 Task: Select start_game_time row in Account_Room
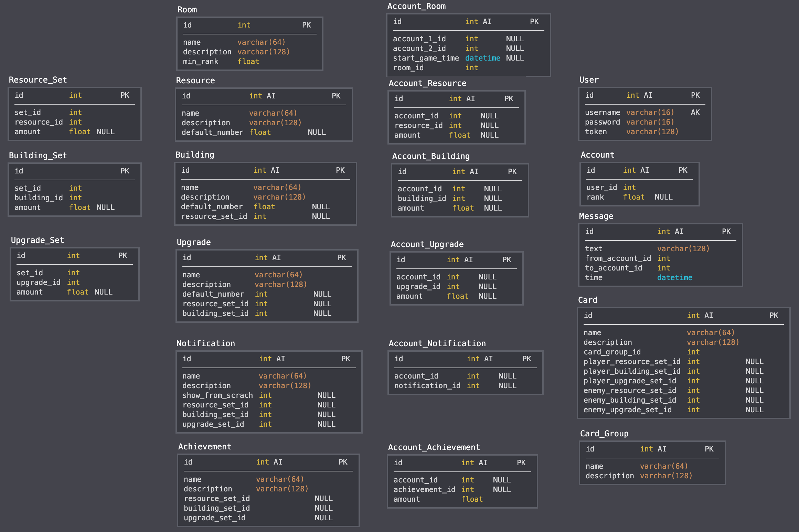(426, 58)
